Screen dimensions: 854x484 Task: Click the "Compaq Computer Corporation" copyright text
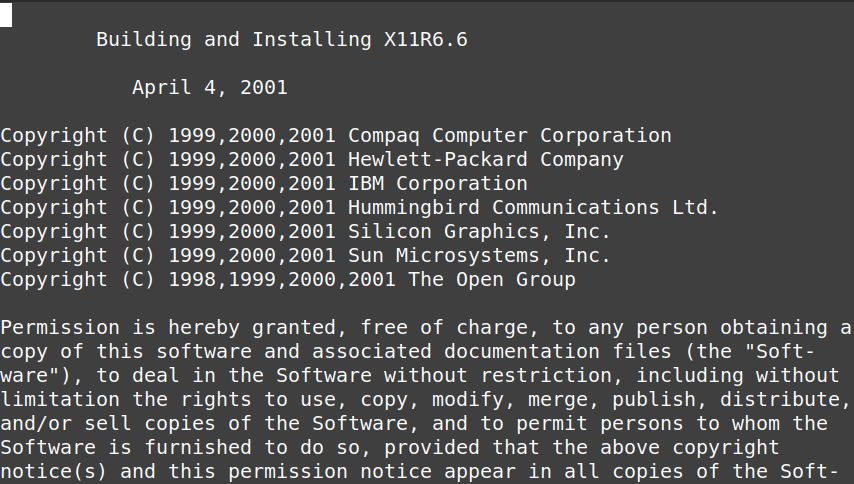tap(510, 136)
